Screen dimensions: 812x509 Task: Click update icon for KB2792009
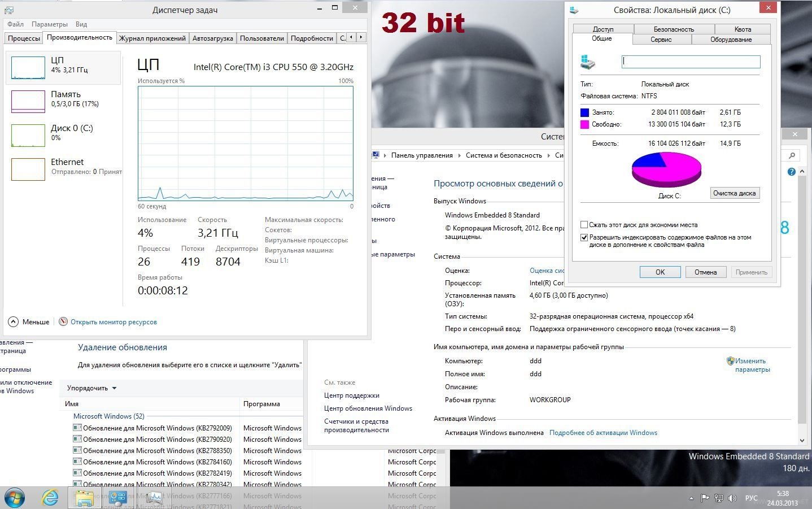[x=77, y=428]
